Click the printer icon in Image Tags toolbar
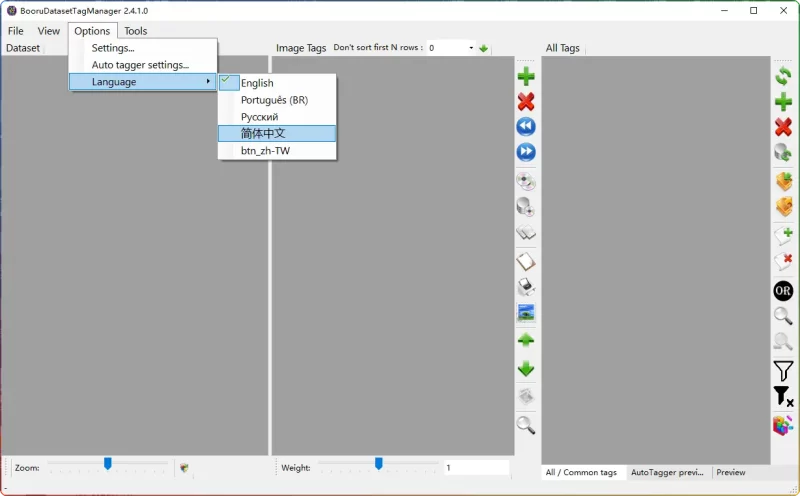Image resolution: width=800 pixels, height=496 pixels. point(526,287)
